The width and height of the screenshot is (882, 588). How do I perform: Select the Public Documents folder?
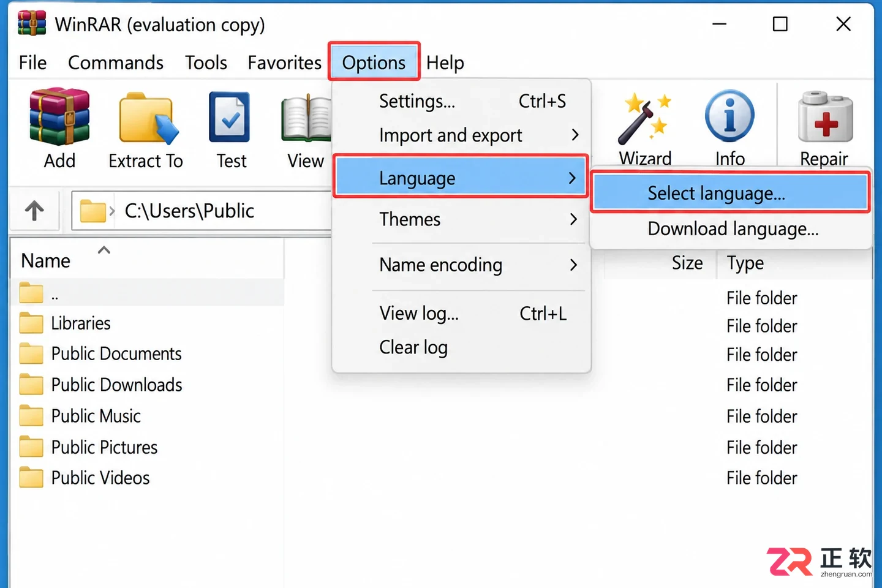tap(116, 354)
